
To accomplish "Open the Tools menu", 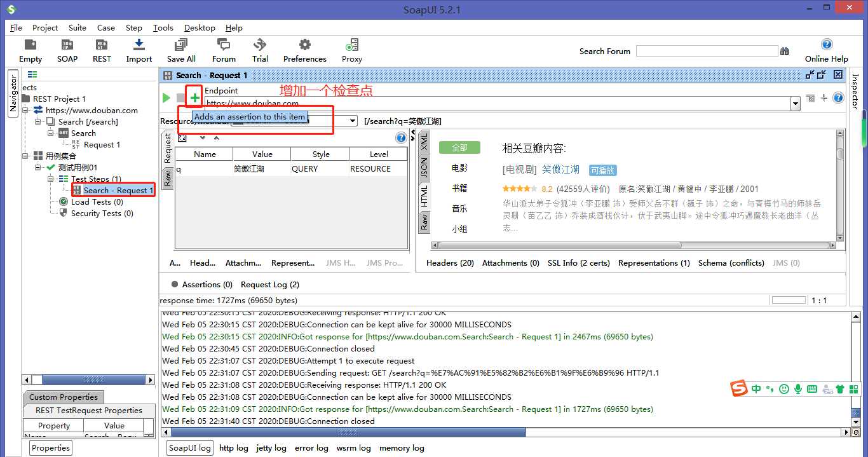I will point(163,27).
